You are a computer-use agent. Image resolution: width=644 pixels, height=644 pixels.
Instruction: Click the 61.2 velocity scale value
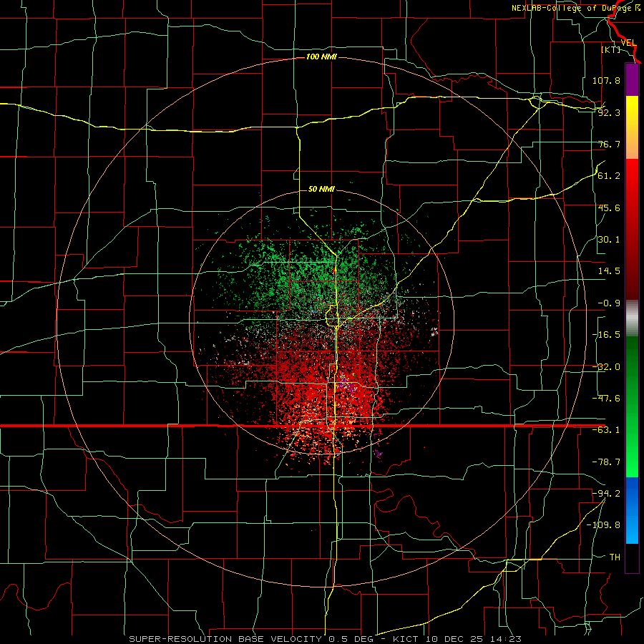(609, 176)
